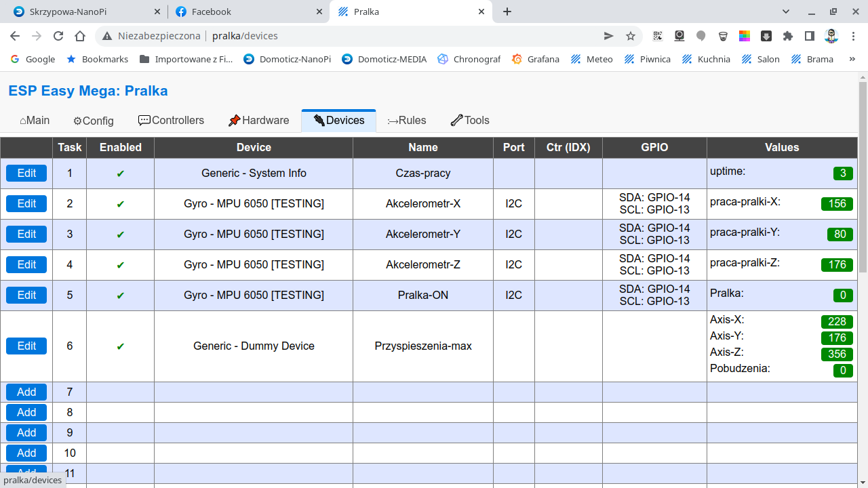Edit task 4 Akcelerometr-Z
This screenshot has height=488, width=868.
26,265
